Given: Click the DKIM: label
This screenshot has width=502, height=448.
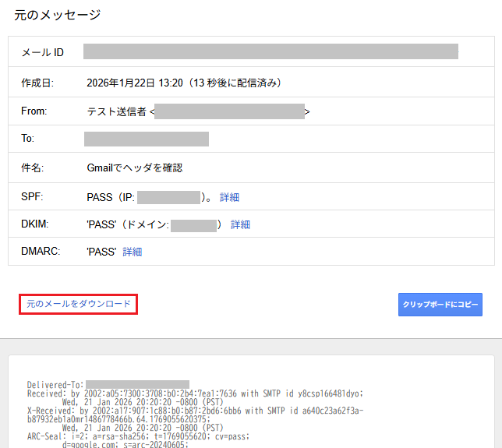Looking at the screenshot, I should pos(34,224).
